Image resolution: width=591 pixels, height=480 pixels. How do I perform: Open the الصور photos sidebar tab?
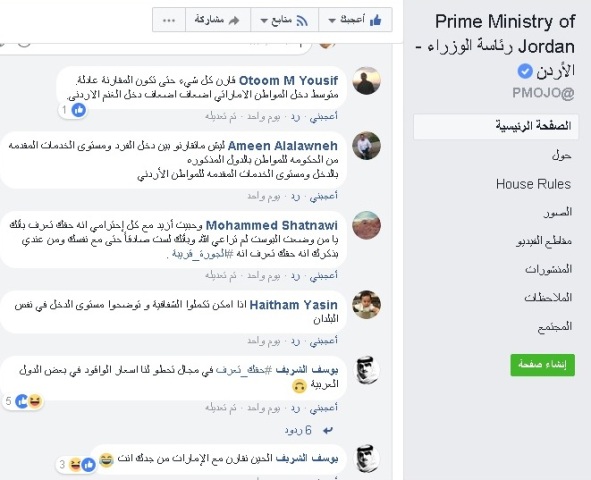pyautogui.click(x=557, y=212)
